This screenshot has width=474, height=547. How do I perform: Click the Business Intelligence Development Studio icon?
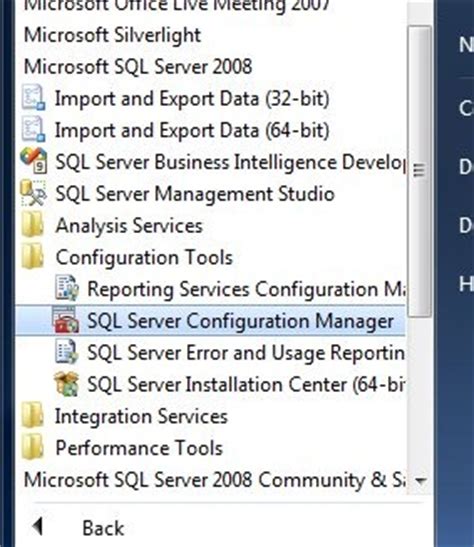pyautogui.click(x=33, y=161)
